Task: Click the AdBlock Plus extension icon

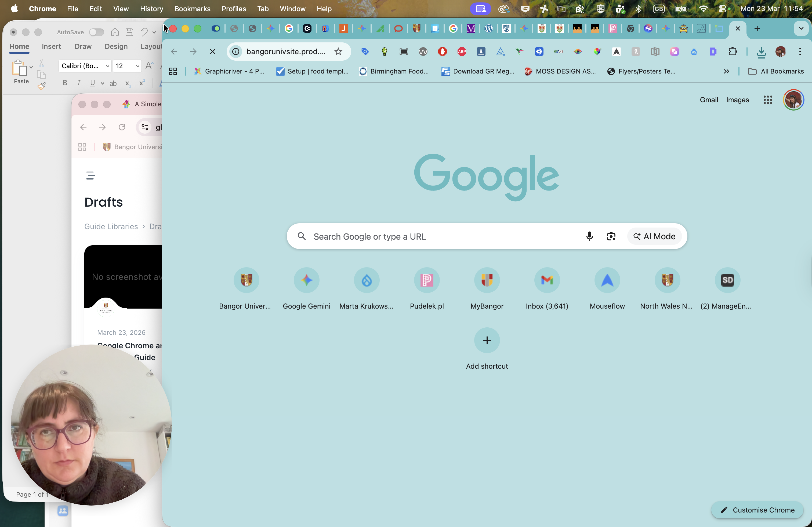Action: pyautogui.click(x=462, y=52)
